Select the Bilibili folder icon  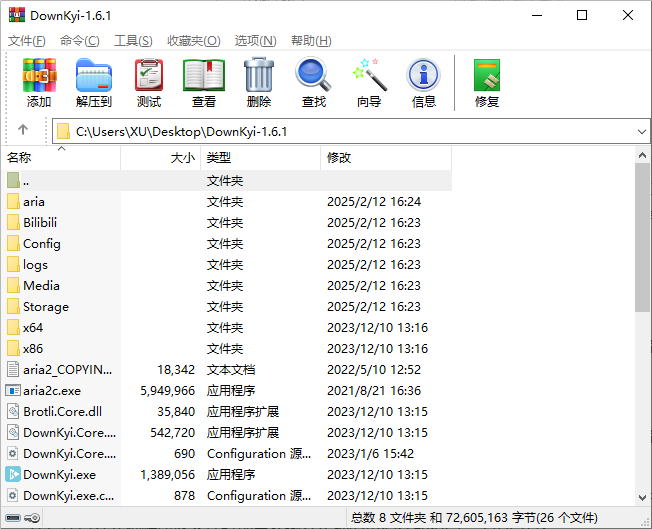(x=13, y=222)
